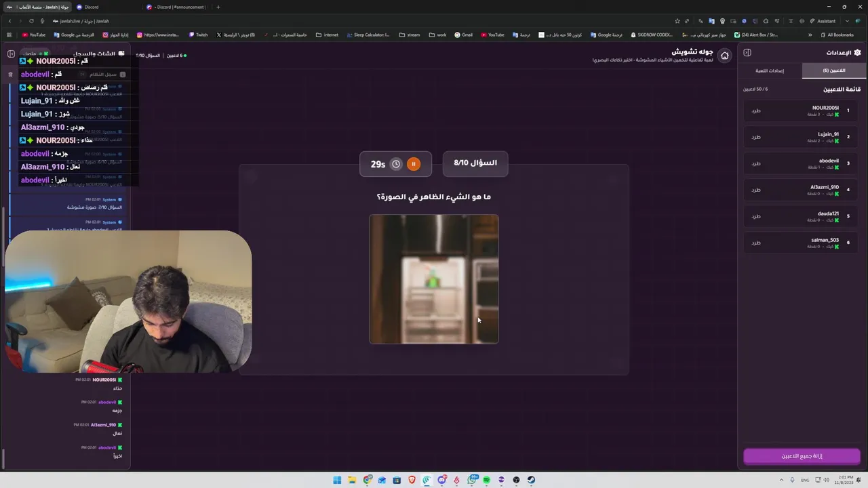Show hidden bookmarks via the chevron
868x488 pixels.
click(x=810, y=35)
